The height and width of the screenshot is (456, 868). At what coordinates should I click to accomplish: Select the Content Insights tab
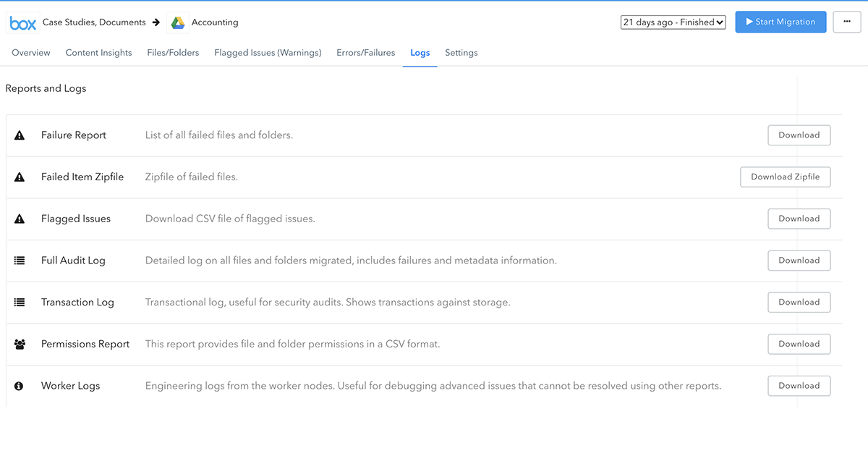pos(98,53)
